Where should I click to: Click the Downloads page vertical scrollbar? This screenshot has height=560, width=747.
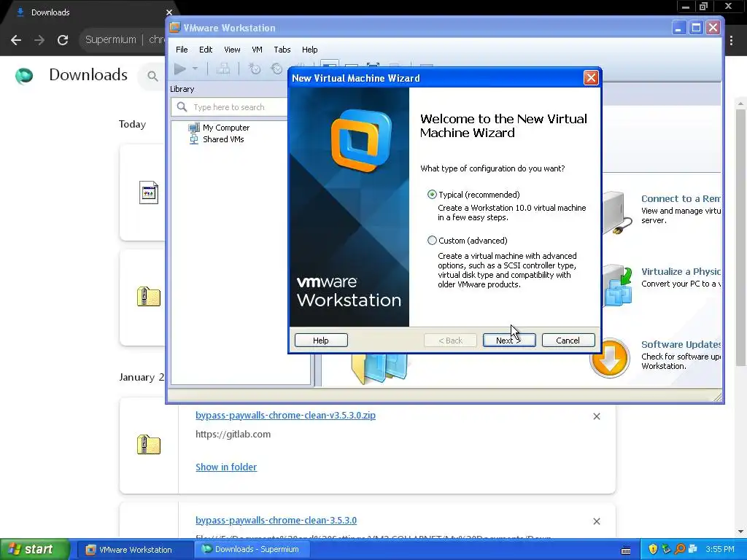click(741, 238)
